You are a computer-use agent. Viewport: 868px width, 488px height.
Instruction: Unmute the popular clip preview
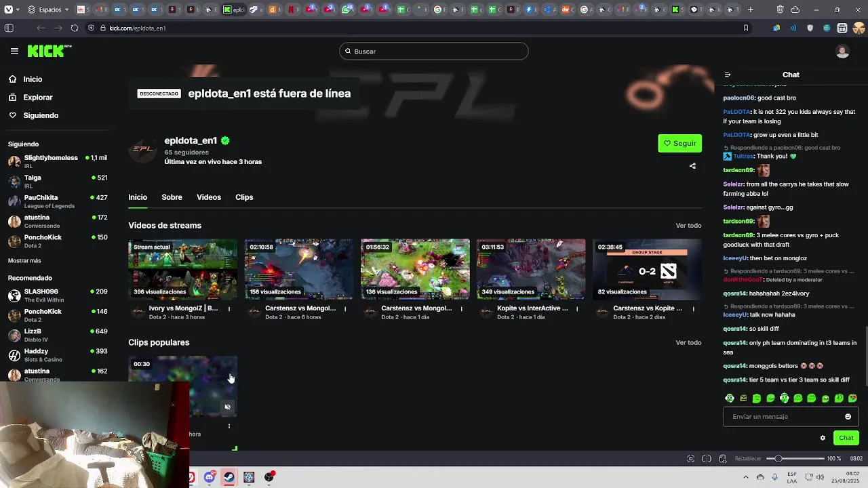[227, 407]
